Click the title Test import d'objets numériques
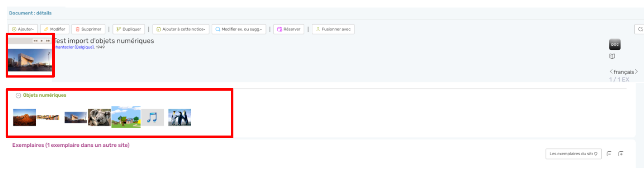This screenshot has width=644, height=173. point(104,41)
